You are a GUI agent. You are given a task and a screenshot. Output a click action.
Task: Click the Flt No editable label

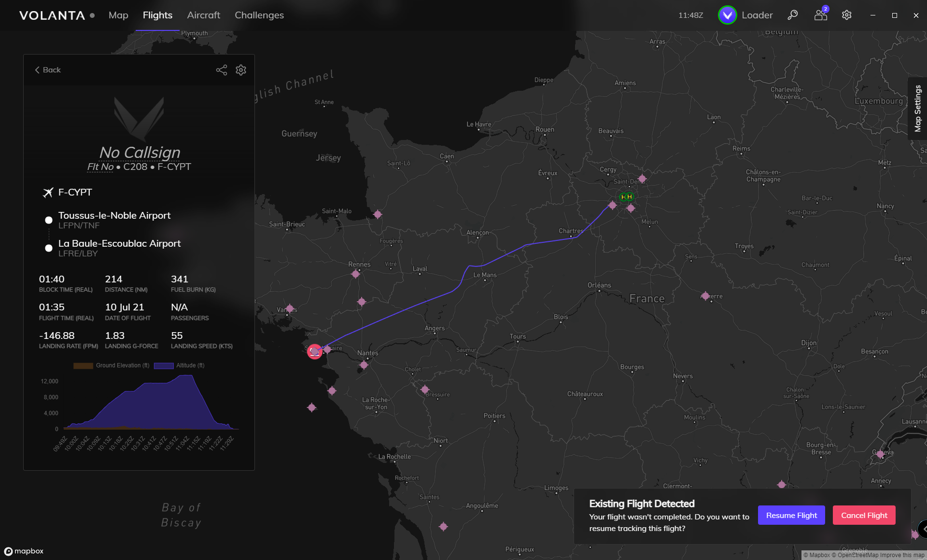(100, 167)
